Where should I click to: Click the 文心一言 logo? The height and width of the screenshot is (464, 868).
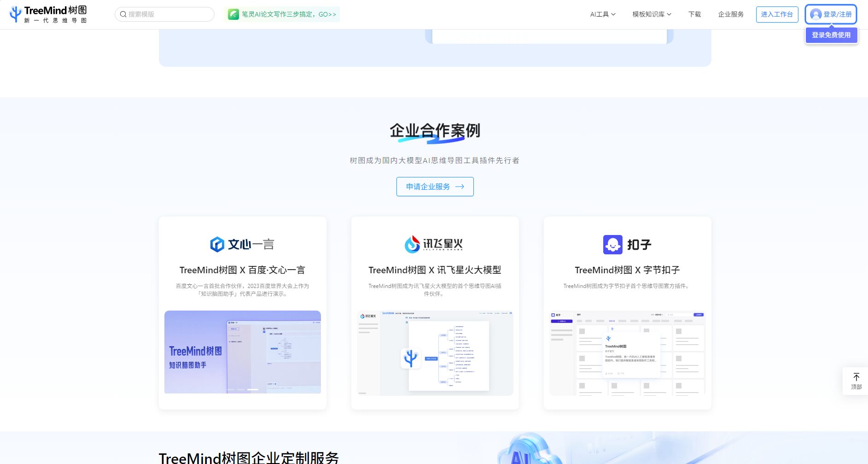tap(242, 244)
